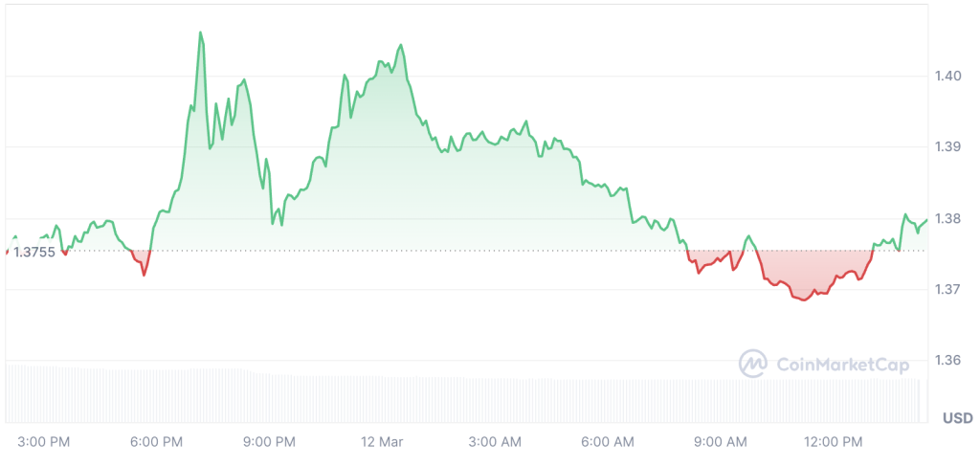Screen dimensions: 980x466
Task: Select the 6:00 AM time axis label
Action: point(608,441)
